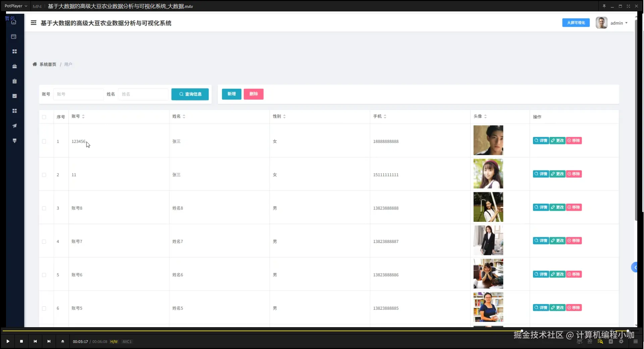Focus the 姓名 search input field
This screenshot has width=644, height=349.
(x=143, y=94)
